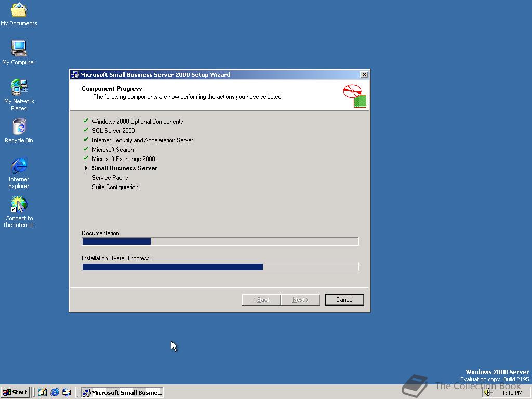Click the CD and firewall wizard graphic
This screenshot has height=399, width=532.
354,96
